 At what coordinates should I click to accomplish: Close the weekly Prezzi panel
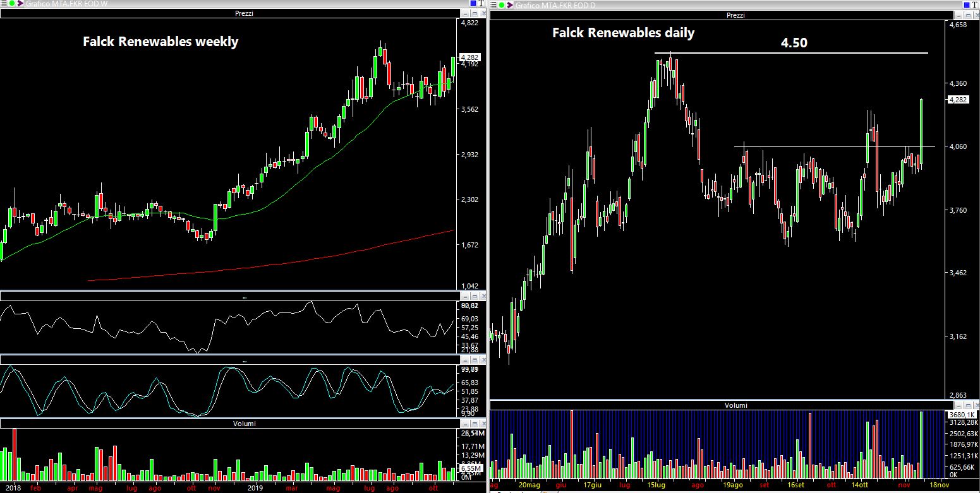click(482, 13)
